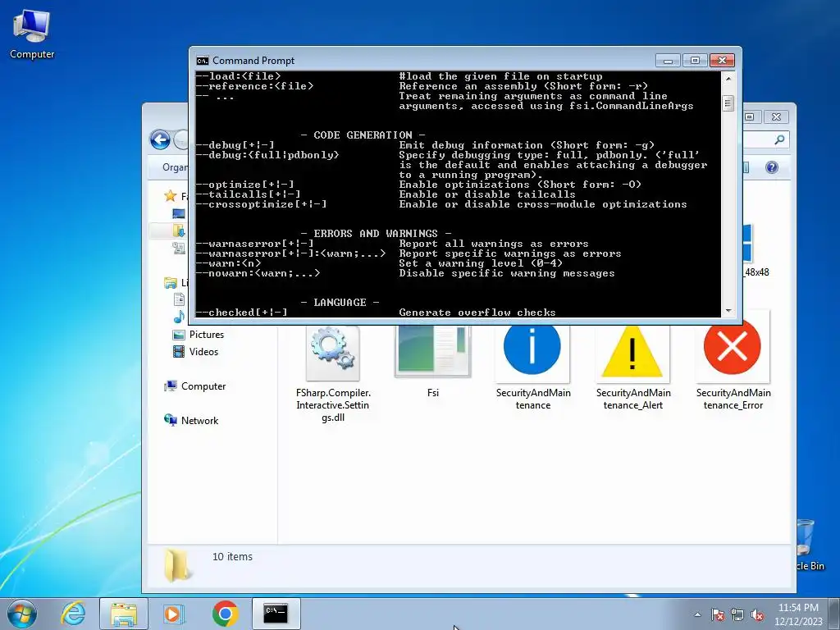Screen dimensions: 840x630
Task: Click Show desktop button at taskbar end
Action: click(x=834, y=614)
